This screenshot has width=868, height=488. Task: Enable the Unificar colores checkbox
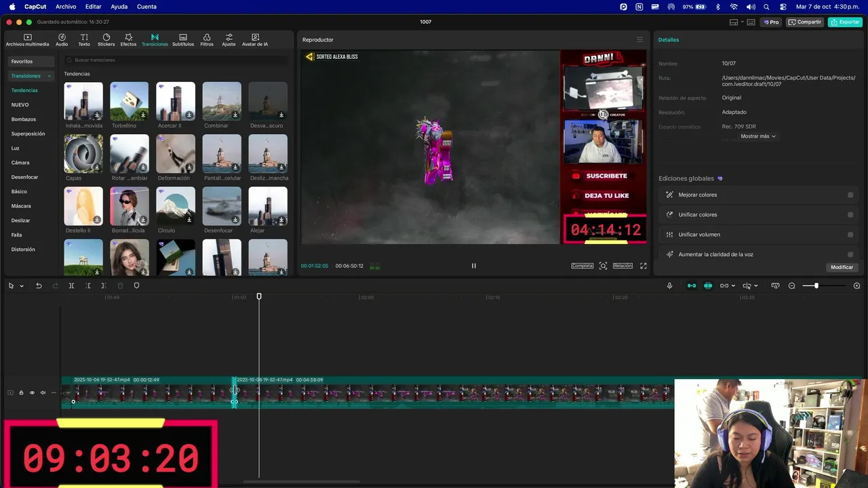coord(850,215)
